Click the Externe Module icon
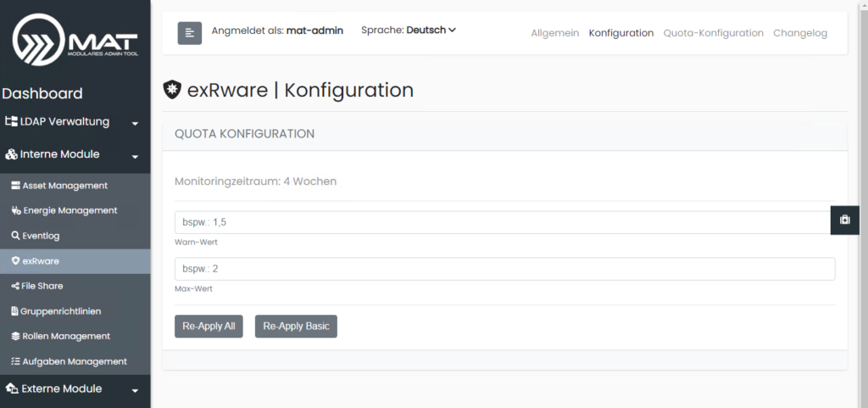868x408 pixels. tap(11, 388)
